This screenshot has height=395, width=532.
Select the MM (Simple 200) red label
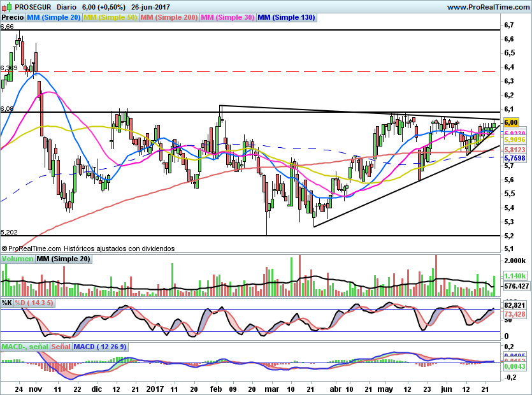click(x=169, y=17)
